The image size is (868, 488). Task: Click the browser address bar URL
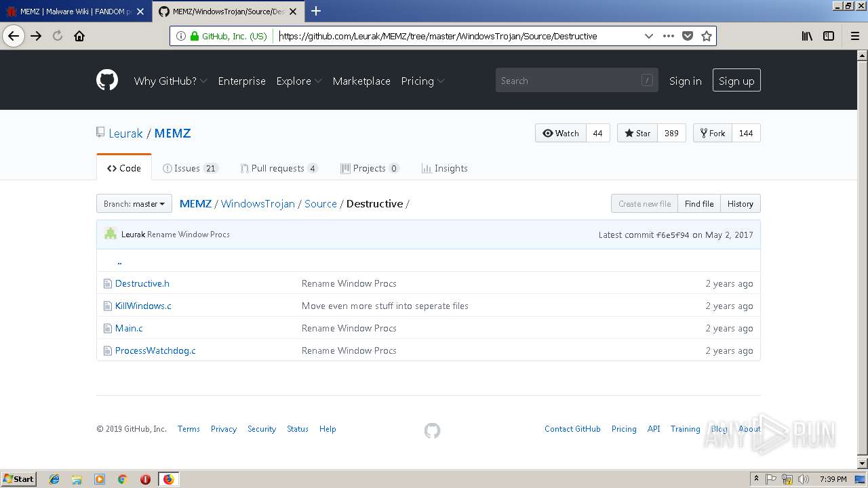tap(438, 36)
